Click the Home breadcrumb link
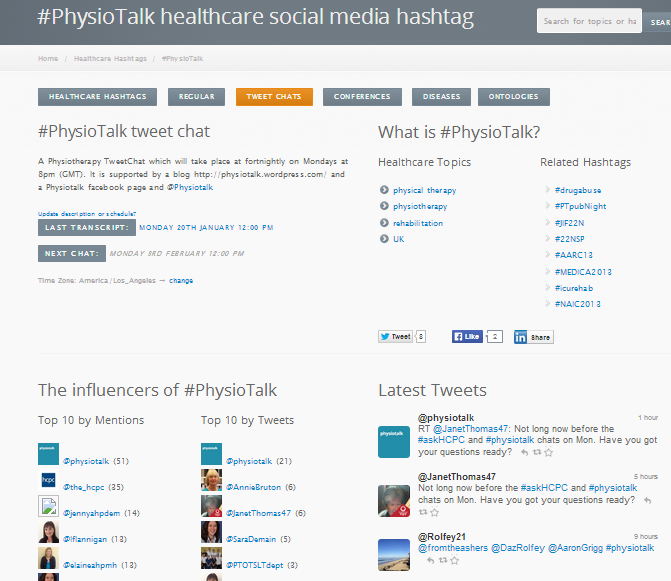This screenshot has width=671, height=581. [x=48, y=59]
